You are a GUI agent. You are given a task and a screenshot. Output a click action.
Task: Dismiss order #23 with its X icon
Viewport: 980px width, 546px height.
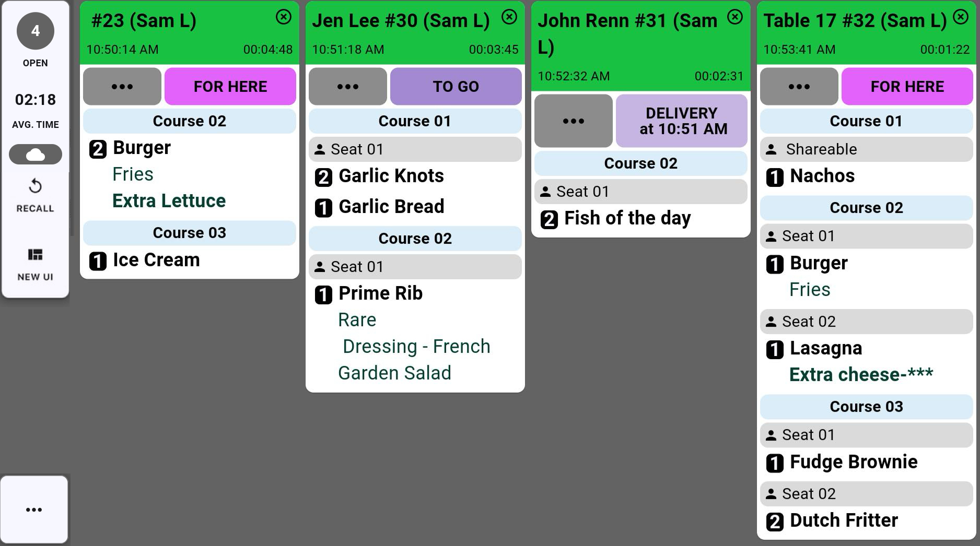coord(283,17)
